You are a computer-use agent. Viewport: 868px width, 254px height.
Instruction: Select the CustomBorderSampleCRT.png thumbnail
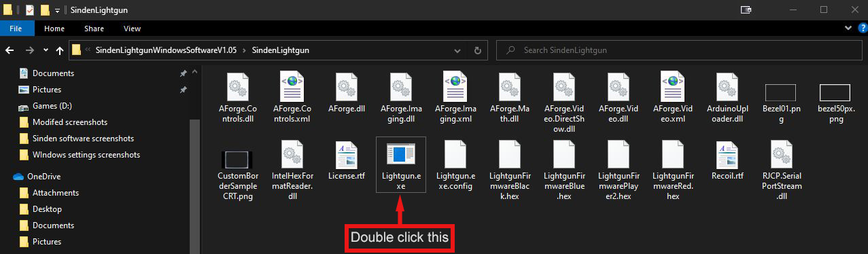click(x=237, y=159)
